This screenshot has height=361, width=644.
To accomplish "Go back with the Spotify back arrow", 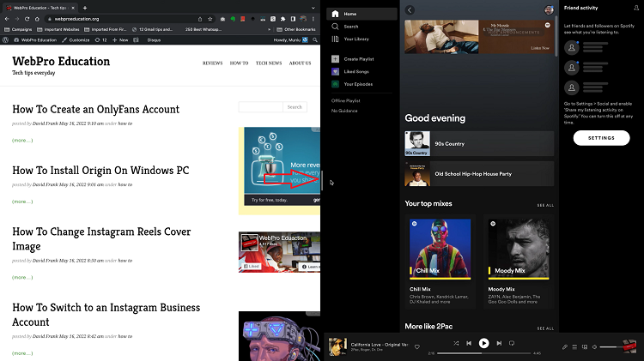I will [410, 10].
